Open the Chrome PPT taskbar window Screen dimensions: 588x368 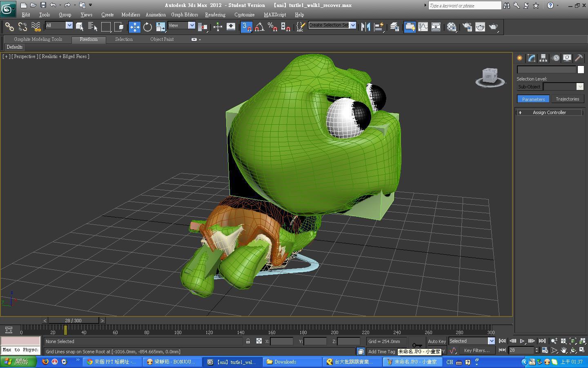[x=113, y=362]
